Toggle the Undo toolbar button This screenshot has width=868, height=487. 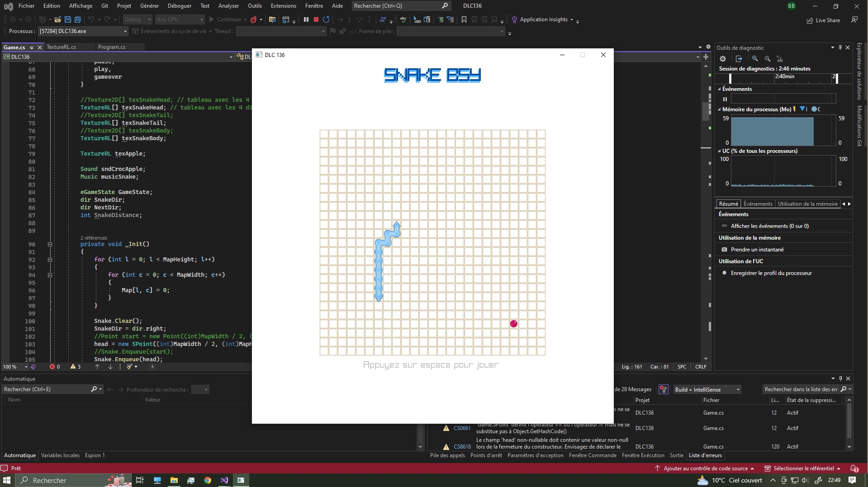coord(91,19)
